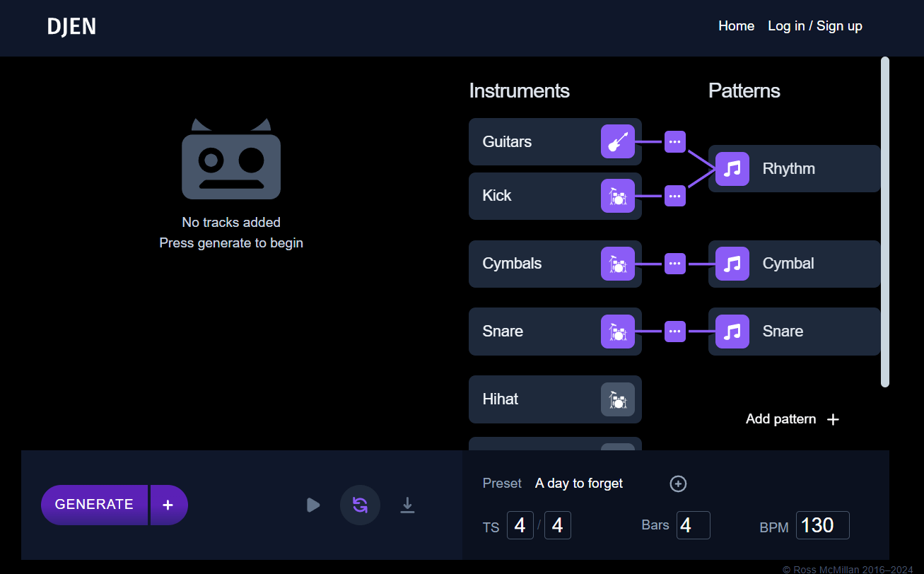Download the generated track
Image resolution: width=924 pixels, height=574 pixels.
[407, 505]
